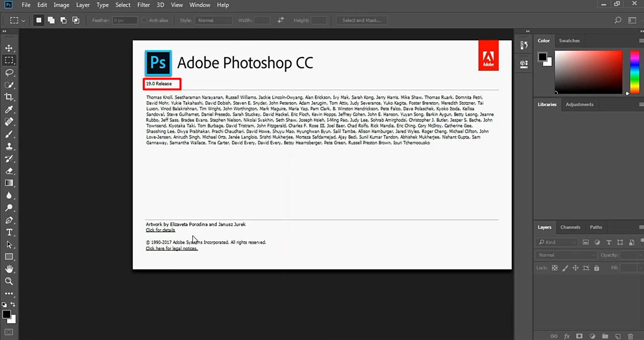
Task: Open the Color panel menu
Action: [641, 41]
